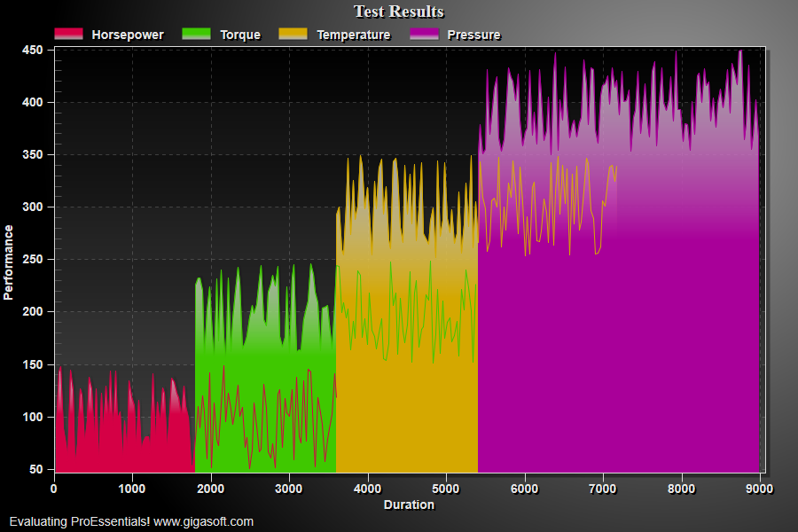
Task: Click the yellow Temperature legend swatch
Action: click(293, 34)
